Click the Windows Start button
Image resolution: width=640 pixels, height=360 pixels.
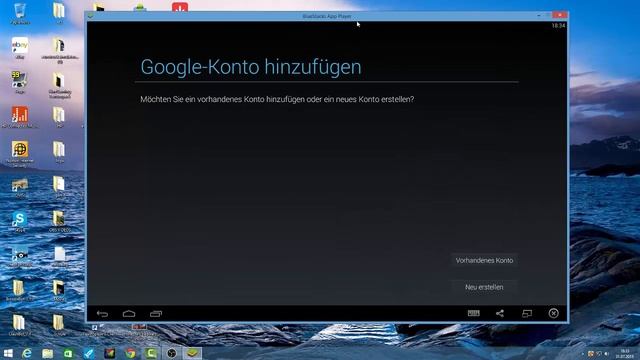point(8,353)
